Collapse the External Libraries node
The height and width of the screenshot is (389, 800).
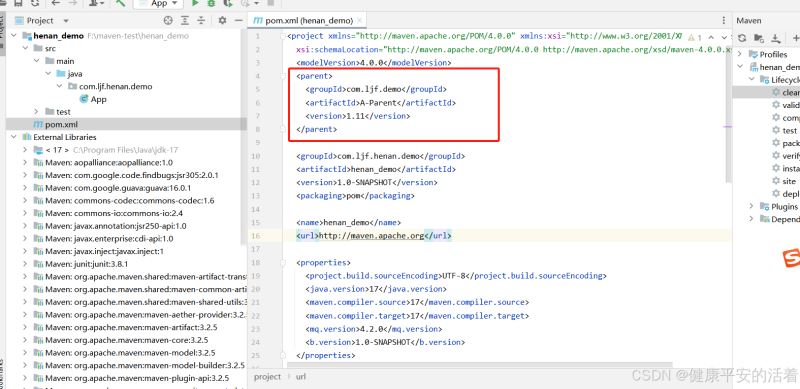tap(13, 137)
